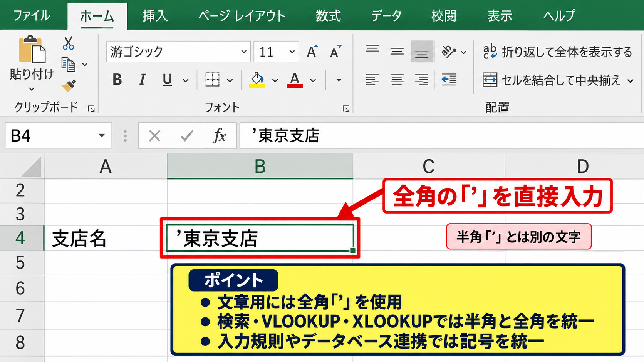This screenshot has height=362, width=644.
Task: Select column A header
Action: [x=106, y=167]
